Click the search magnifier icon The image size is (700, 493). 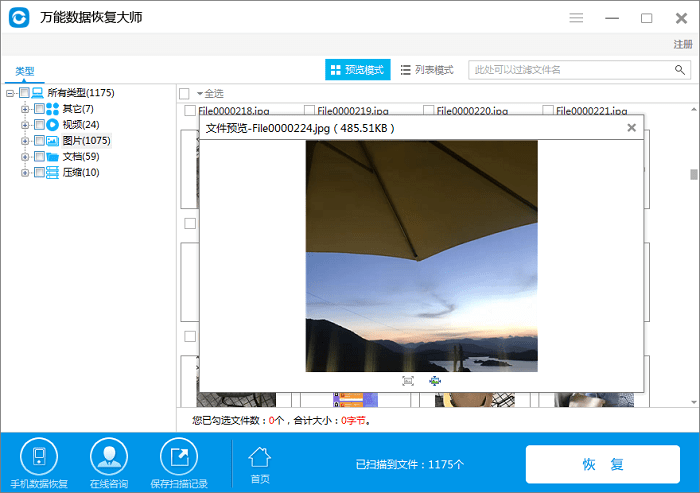(679, 70)
